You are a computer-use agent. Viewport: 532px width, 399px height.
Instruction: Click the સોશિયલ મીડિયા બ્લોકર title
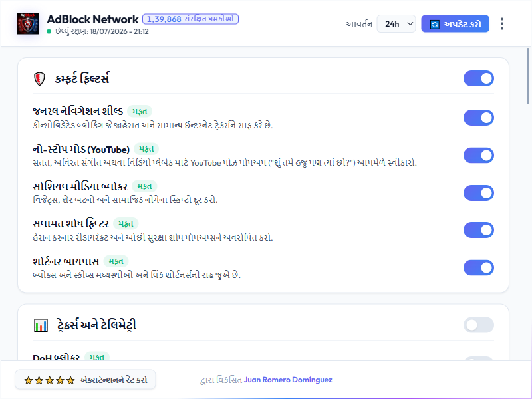80,186
